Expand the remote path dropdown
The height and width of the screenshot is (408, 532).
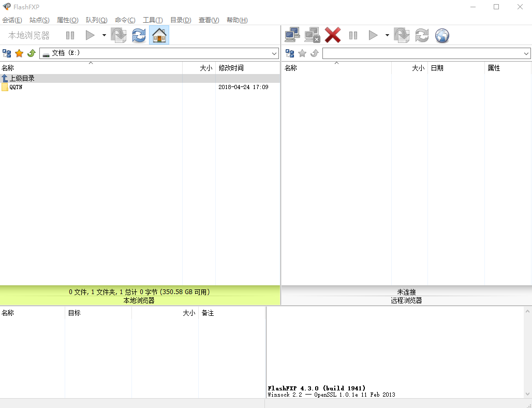click(x=526, y=53)
